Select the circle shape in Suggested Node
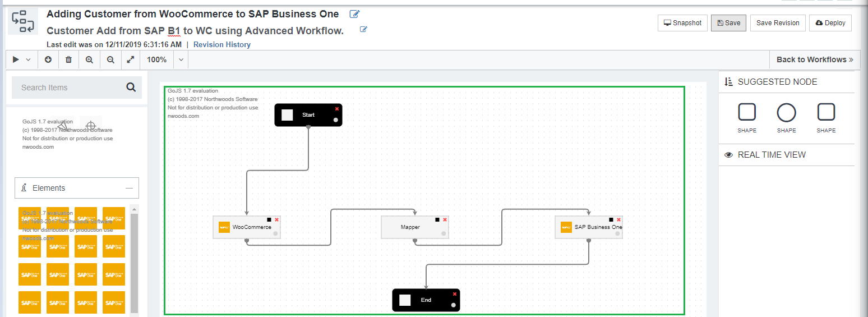The width and height of the screenshot is (868, 317). coord(786,113)
